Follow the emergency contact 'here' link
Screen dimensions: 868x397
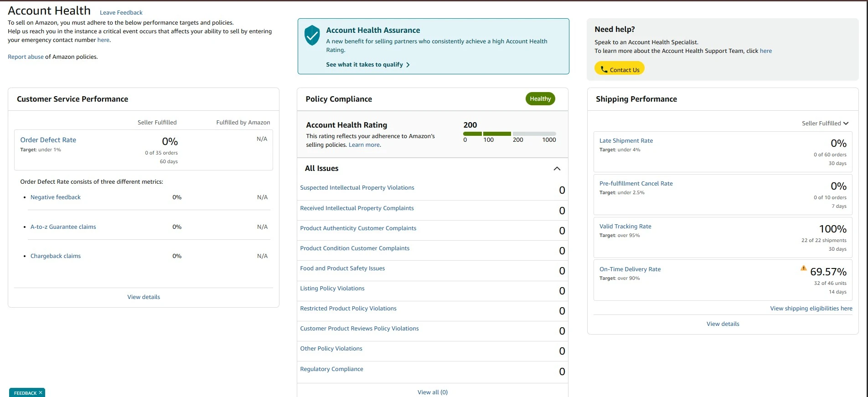[103, 40]
